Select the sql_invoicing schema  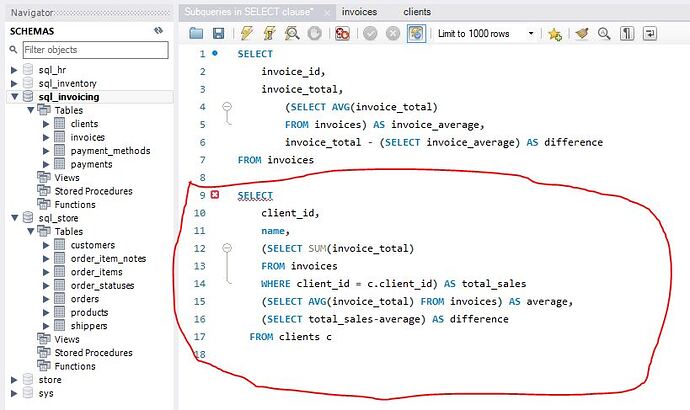(x=69, y=97)
